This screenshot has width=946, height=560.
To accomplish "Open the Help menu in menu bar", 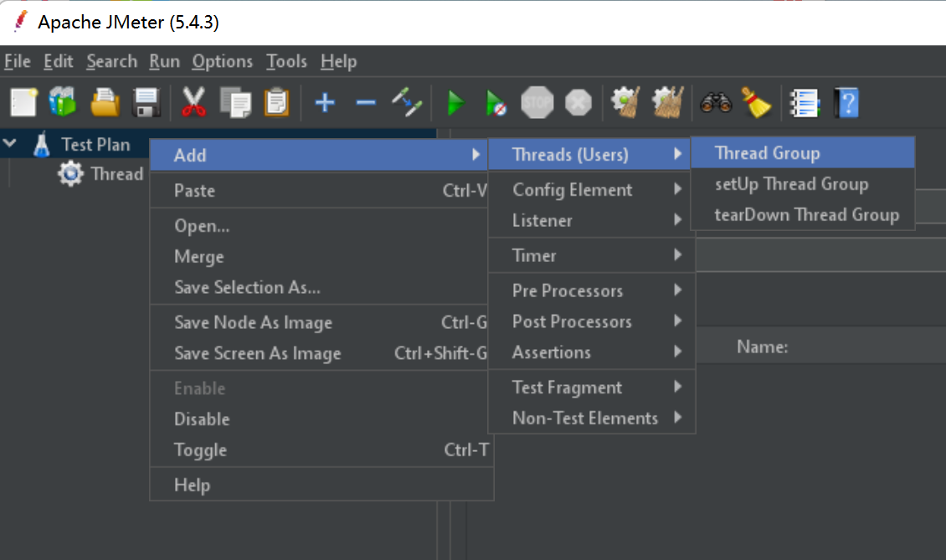I will pyautogui.click(x=338, y=62).
